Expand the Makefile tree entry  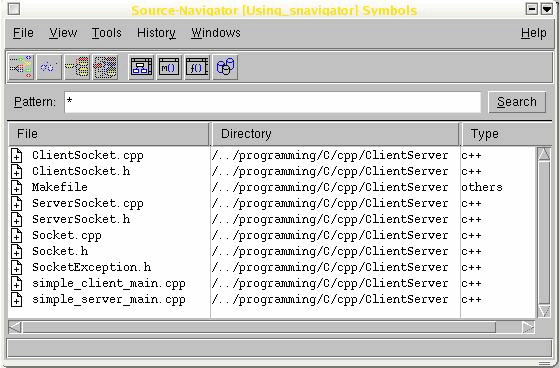tap(16, 188)
